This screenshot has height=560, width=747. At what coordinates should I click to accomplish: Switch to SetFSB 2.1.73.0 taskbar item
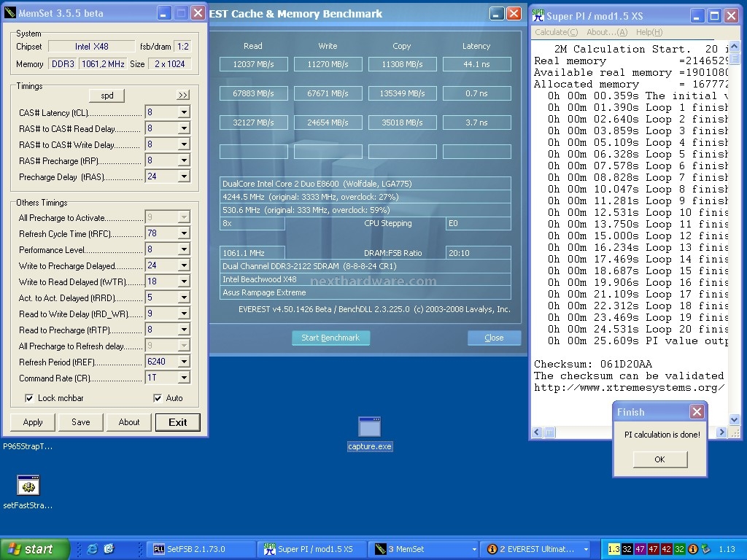(x=201, y=549)
